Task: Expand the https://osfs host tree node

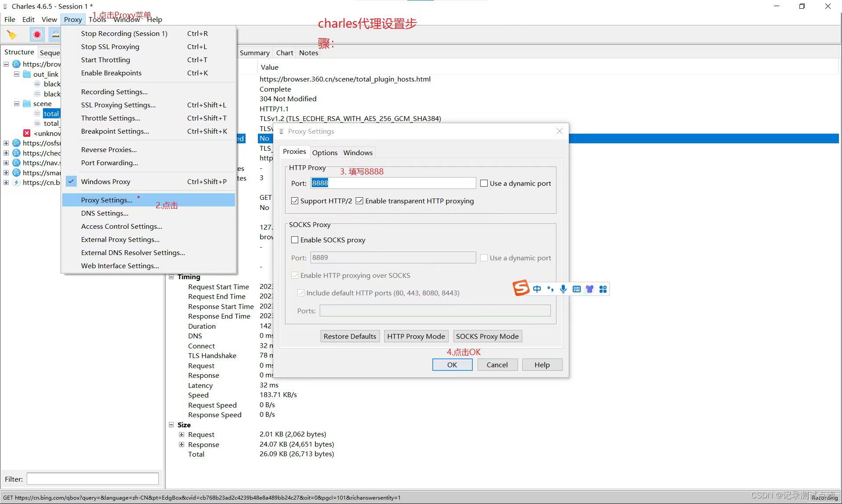Action: coord(6,143)
